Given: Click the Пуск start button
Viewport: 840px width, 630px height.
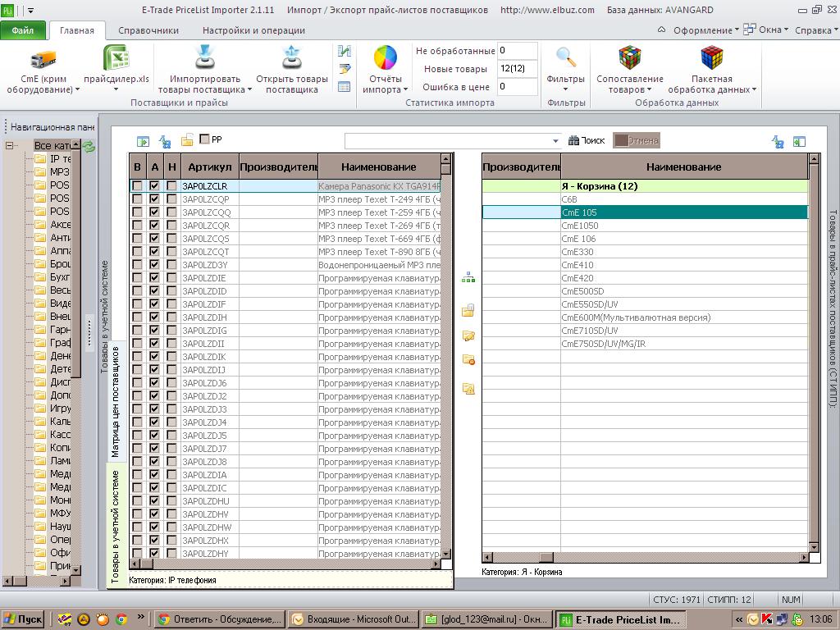Looking at the screenshot, I should point(22,619).
